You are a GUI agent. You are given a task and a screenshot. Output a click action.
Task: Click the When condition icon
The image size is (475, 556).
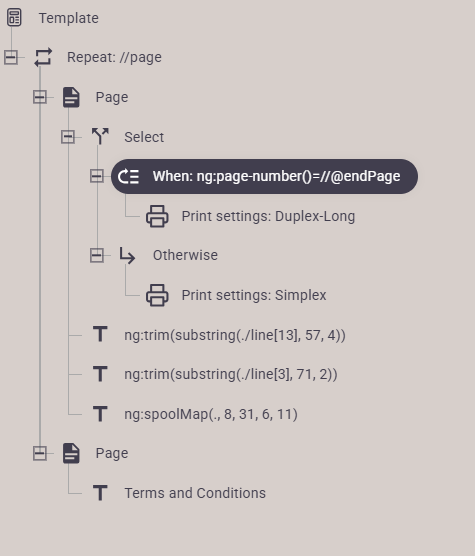coord(128,176)
